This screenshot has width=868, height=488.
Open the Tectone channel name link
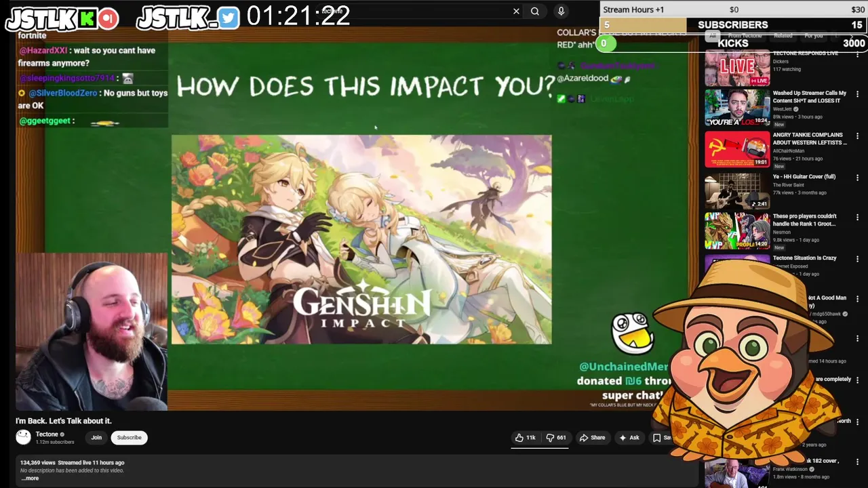47,434
